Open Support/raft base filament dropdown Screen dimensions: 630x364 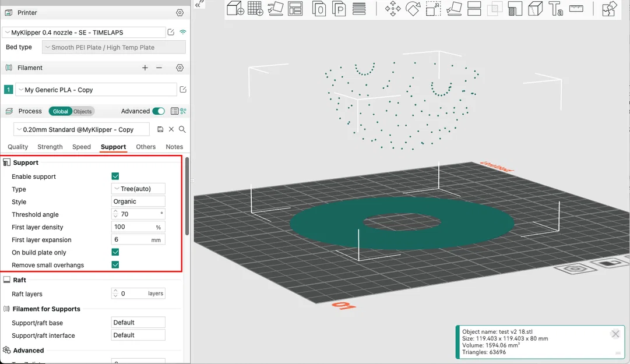(x=138, y=322)
